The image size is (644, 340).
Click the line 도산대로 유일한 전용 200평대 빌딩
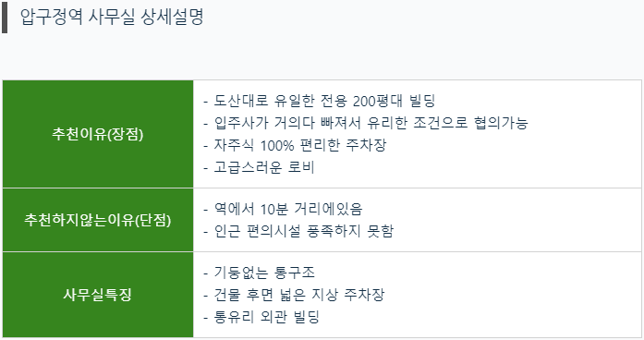point(320,101)
